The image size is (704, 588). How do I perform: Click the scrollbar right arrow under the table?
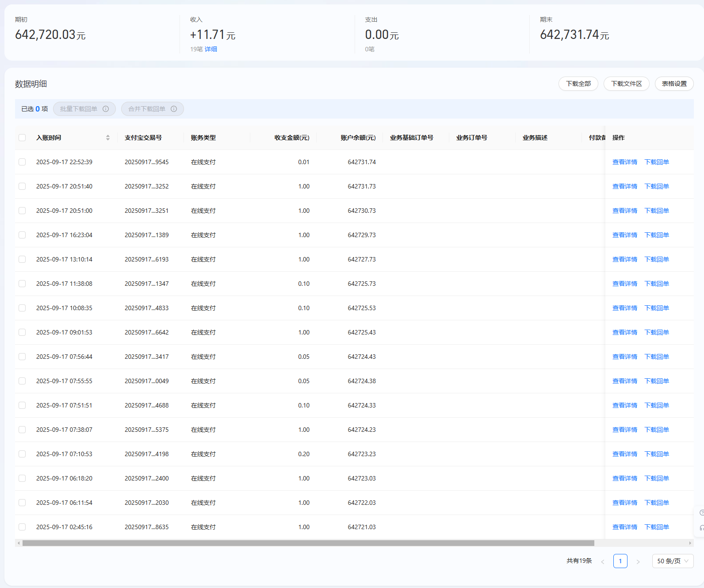tap(690, 543)
